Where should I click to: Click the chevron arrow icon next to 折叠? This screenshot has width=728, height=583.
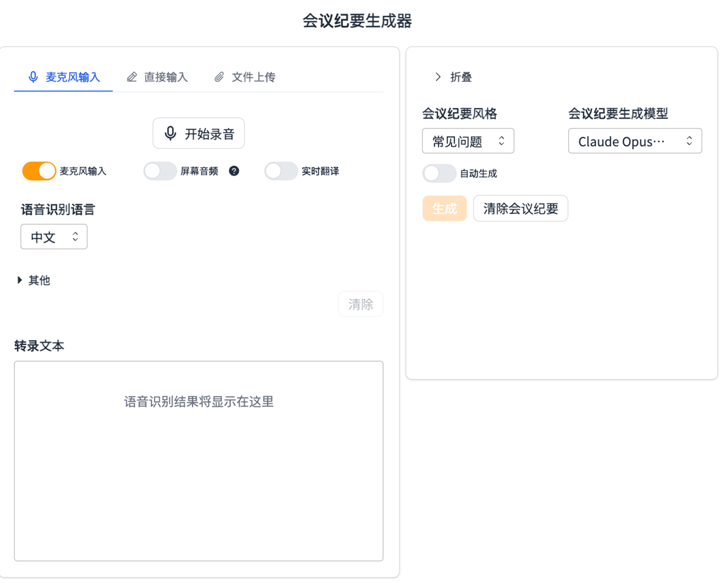point(438,77)
